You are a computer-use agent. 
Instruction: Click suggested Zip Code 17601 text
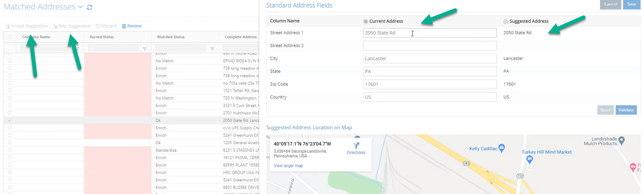[509, 84]
